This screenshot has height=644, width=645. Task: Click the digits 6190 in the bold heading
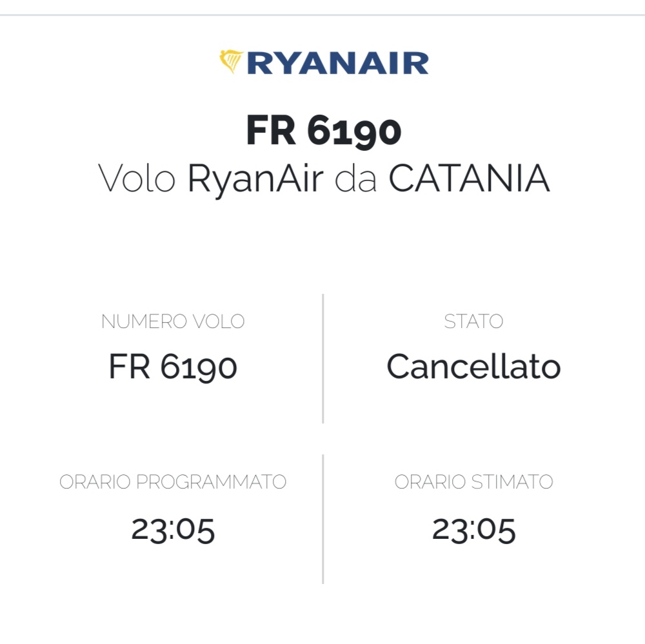tap(354, 132)
